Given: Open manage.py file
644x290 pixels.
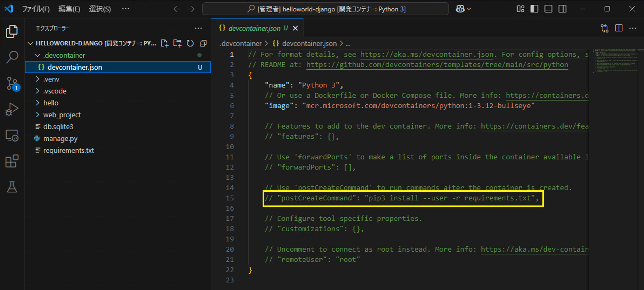Looking at the screenshot, I should [60, 139].
